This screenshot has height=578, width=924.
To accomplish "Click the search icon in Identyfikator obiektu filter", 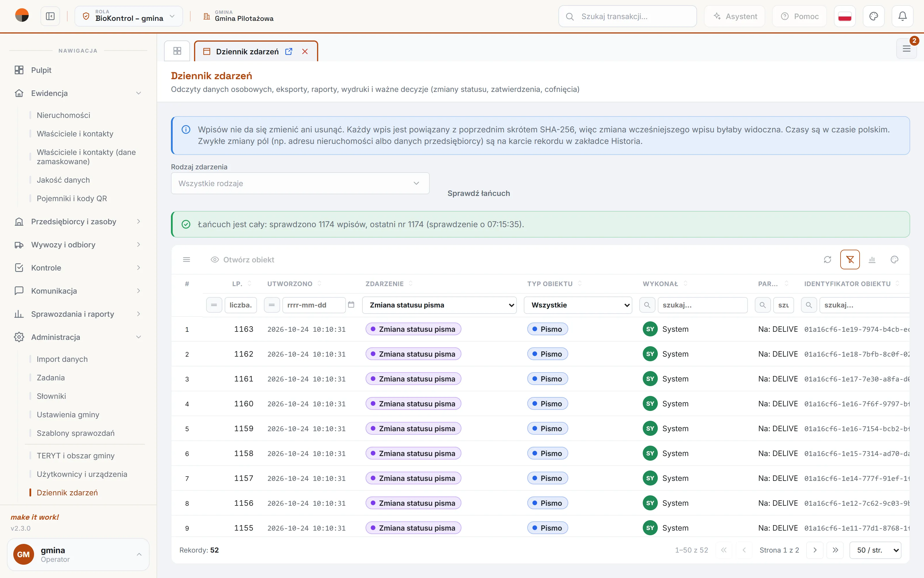I will pos(809,305).
